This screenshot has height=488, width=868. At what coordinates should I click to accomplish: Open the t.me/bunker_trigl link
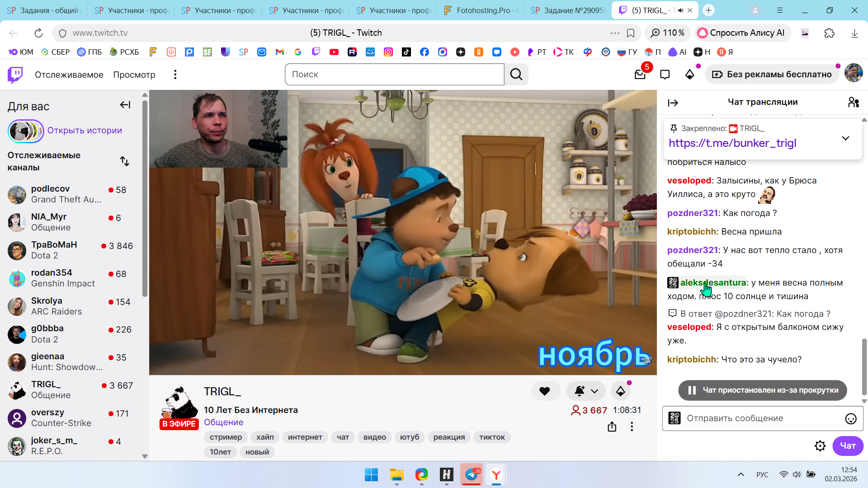point(732,143)
